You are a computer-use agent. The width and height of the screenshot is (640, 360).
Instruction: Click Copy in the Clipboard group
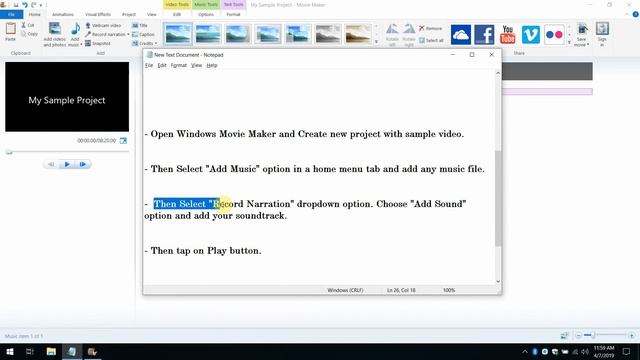click(29, 34)
